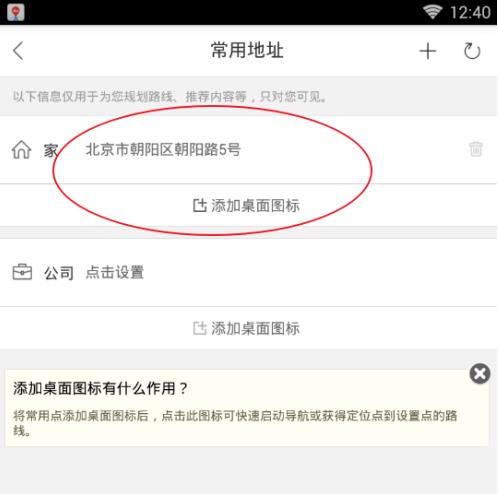Tap the Wi-Fi status icon
The height and width of the screenshot is (494, 498).
[432, 12]
